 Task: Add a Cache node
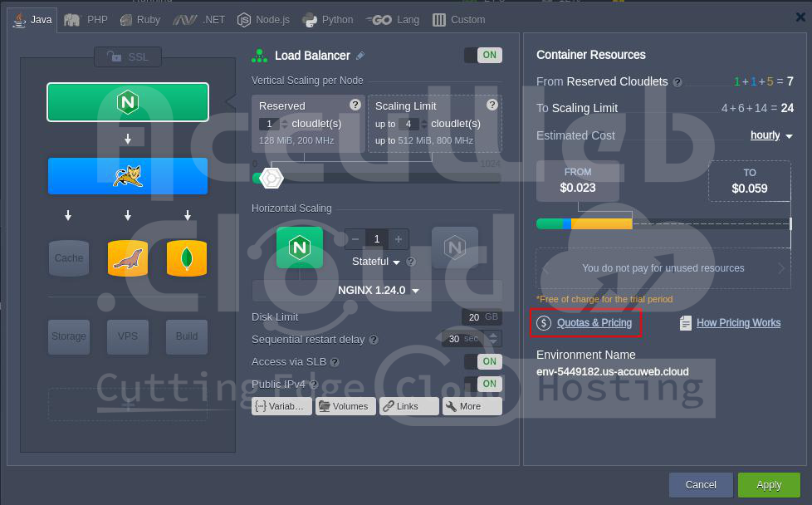69,258
